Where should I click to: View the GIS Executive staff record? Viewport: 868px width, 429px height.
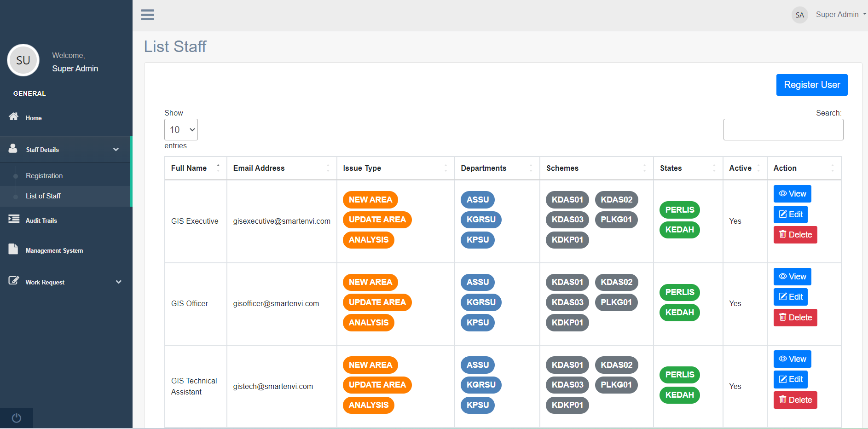(x=792, y=194)
